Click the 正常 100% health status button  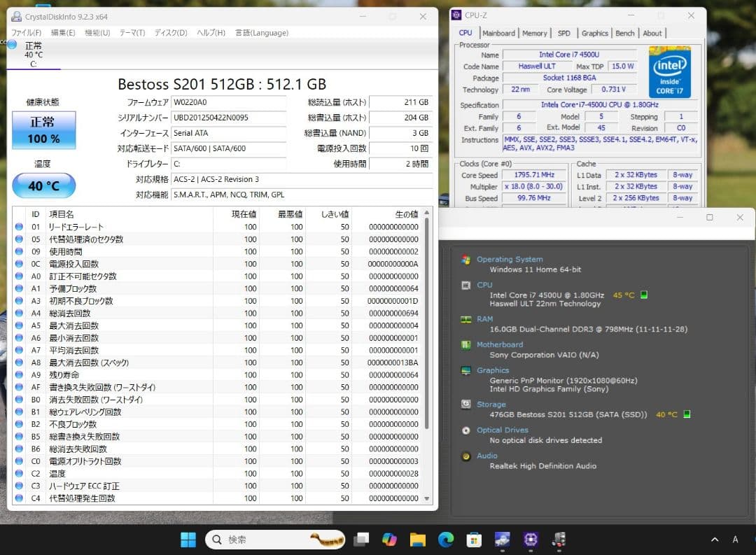point(44,130)
